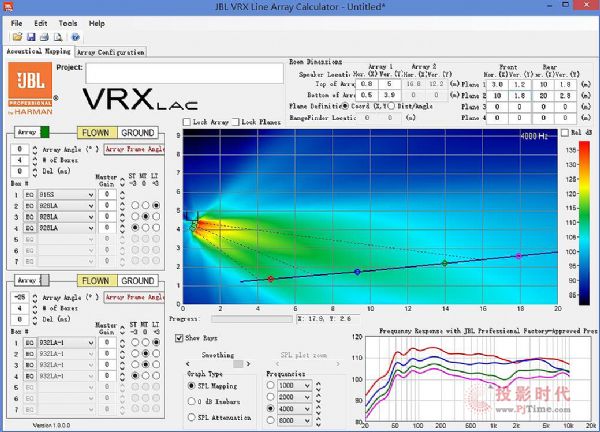Expand the 1000 Hz frequency dropdown
Viewport: 600px width, 432px height.
coord(308,384)
